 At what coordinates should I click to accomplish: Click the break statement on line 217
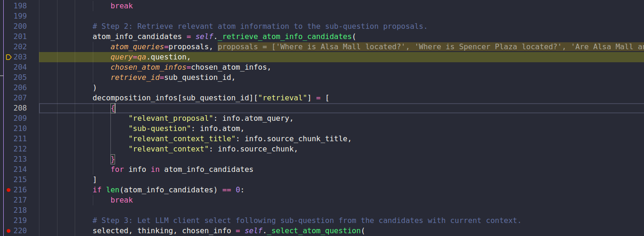122,200
